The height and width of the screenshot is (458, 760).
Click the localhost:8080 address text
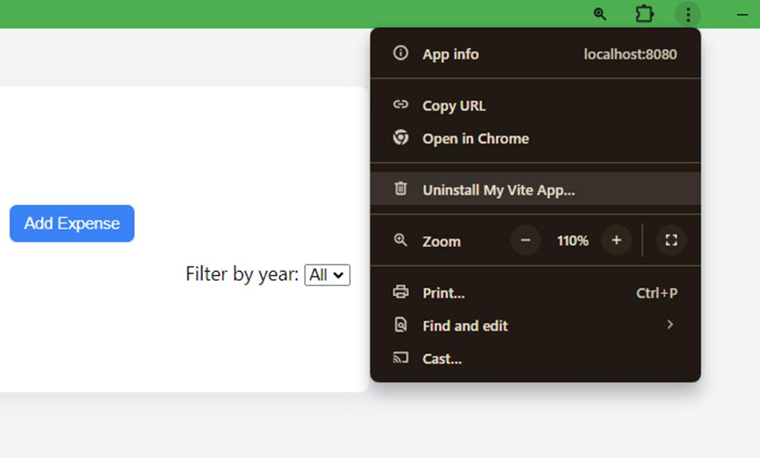tap(630, 54)
